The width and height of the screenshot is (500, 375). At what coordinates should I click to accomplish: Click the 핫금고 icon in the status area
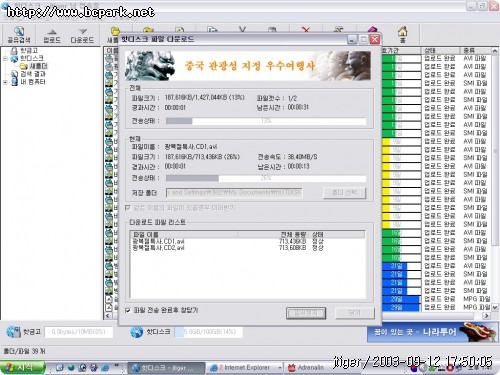(14, 332)
